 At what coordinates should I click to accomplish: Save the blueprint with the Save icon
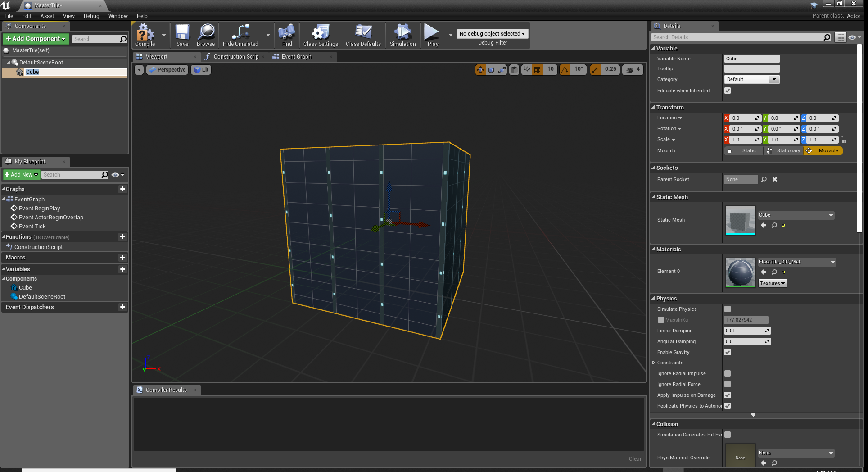click(x=182, y=35)
